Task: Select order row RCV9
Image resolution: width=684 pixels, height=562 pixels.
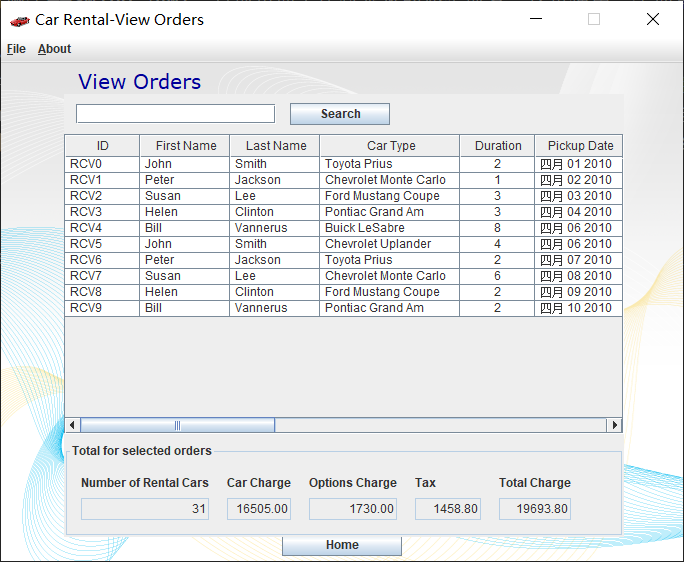Action: (x=343, y=308)
